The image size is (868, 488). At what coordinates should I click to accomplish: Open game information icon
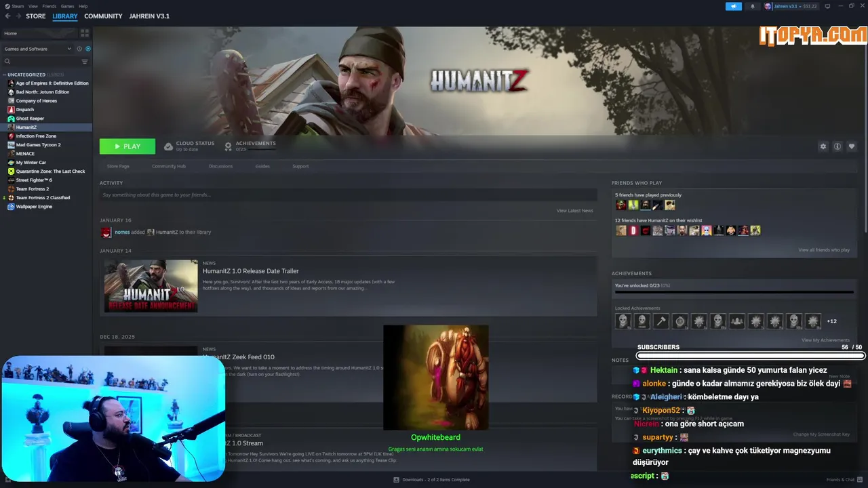[x=837, y=146]
